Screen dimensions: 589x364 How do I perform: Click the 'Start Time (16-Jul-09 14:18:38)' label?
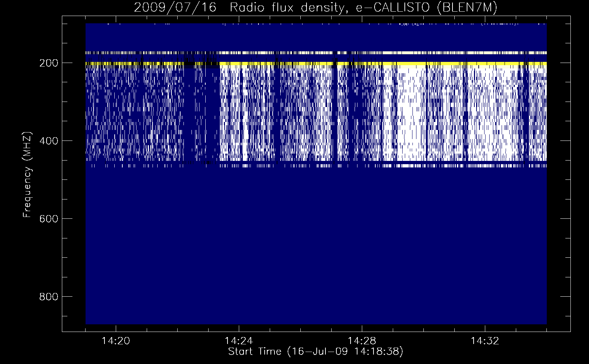coord(316,352)
